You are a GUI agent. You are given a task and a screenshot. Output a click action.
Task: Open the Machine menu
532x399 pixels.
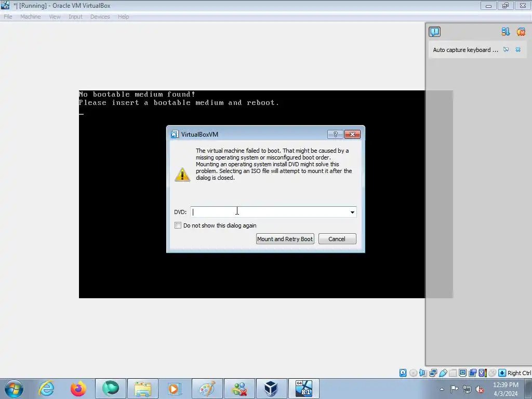pos(31,17)
